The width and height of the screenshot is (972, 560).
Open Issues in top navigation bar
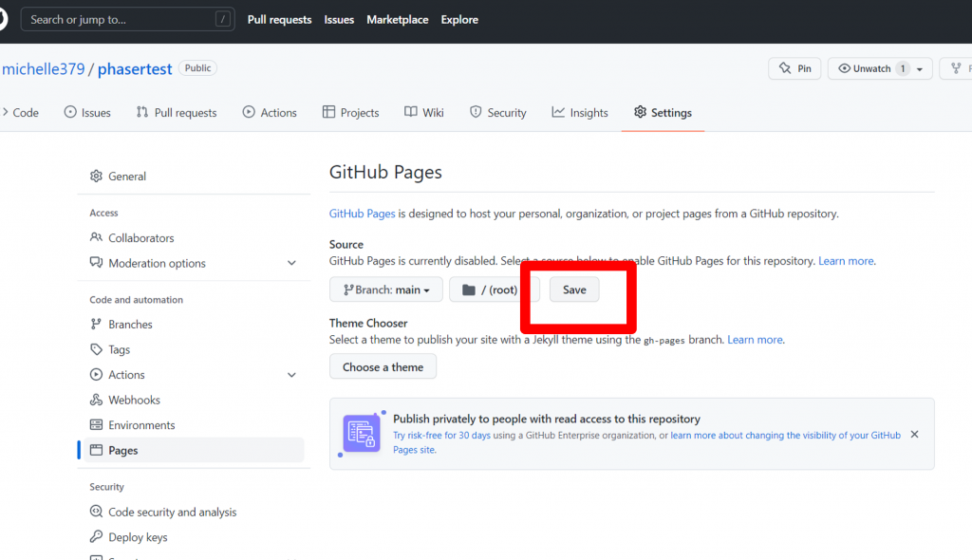pyautogui.click(x=339, y=19)
